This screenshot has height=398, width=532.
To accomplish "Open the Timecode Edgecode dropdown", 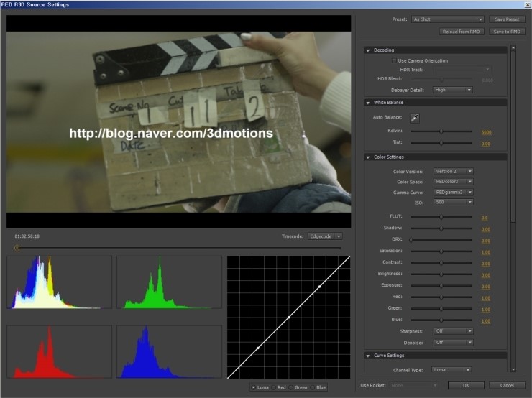I will coord(324,236).
